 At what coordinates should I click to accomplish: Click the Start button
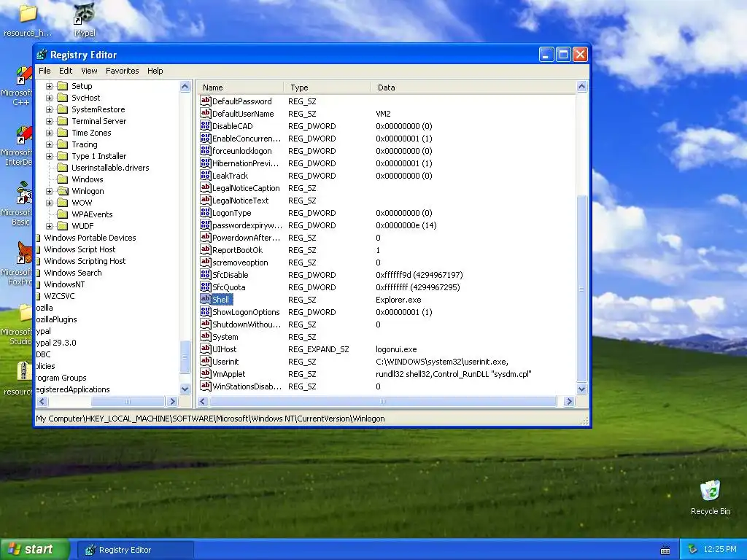pos(34,550)
